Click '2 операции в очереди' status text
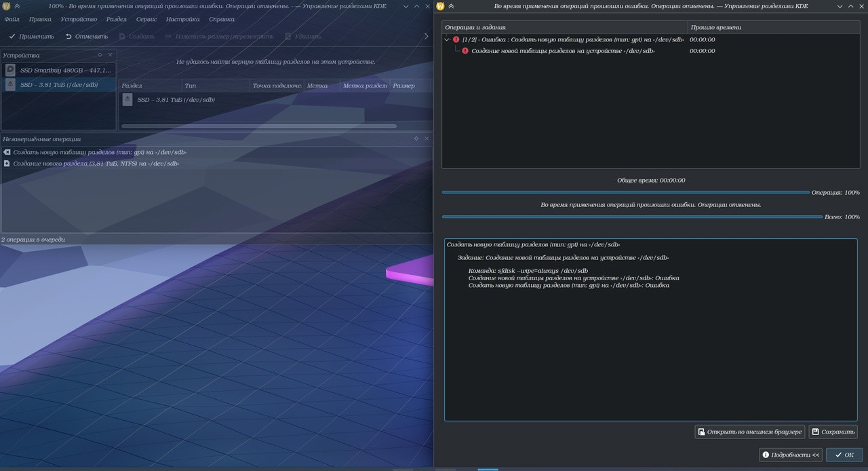The width and height of the screenshot is (868, 471). pyautogui.click(x=33, y=240)
